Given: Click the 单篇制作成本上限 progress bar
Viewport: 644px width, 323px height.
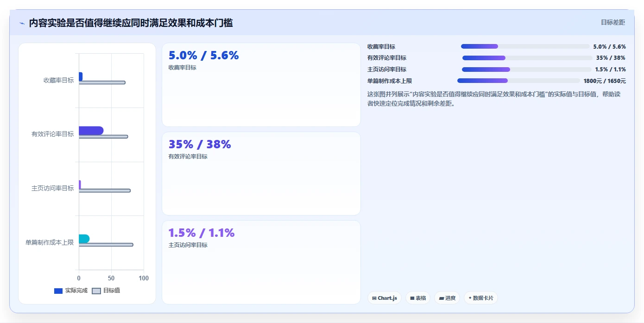Looking at the screenshot, I should point(518,81).
